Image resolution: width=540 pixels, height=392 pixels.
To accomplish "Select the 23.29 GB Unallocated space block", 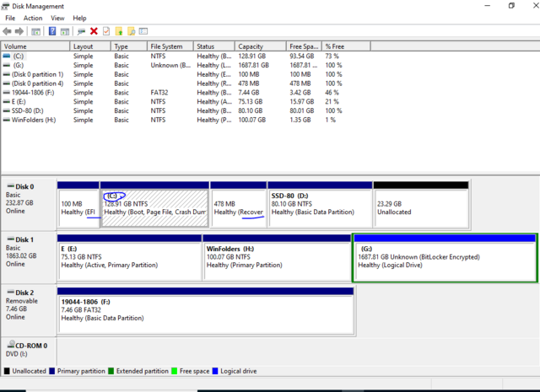I will 420,207.
